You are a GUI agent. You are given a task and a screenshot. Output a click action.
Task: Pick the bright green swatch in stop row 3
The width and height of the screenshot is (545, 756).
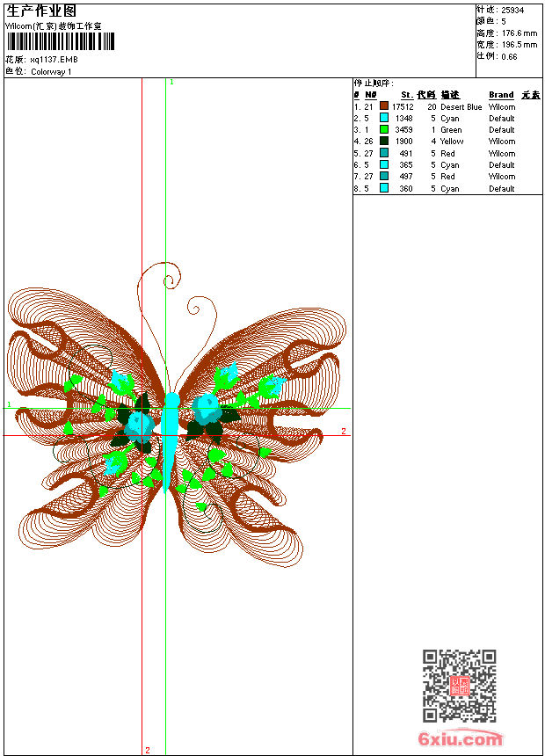384,129
